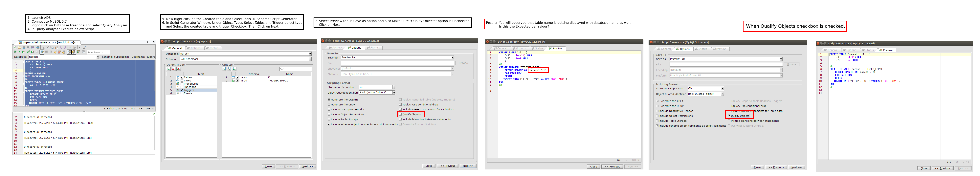Click the Schema column header in Objects list
980x176 pixels.
254,74
